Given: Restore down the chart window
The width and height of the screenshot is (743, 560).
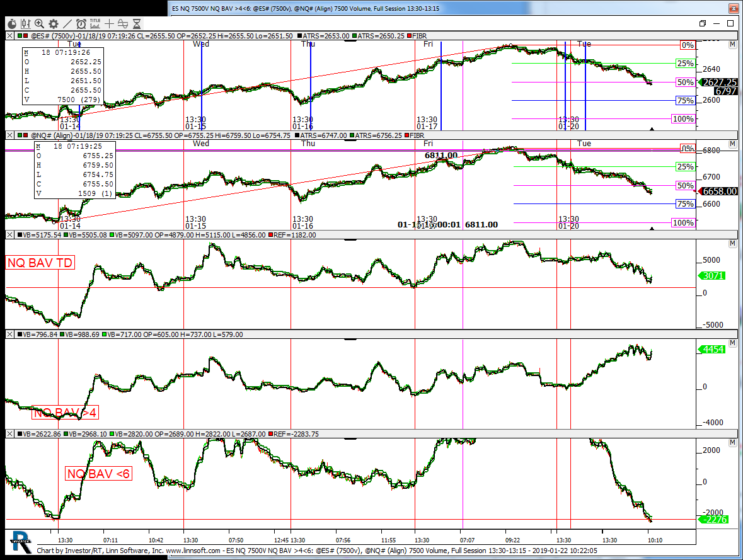Looking at the screenshot, I should pyautogui.click(x=703, y=23).
